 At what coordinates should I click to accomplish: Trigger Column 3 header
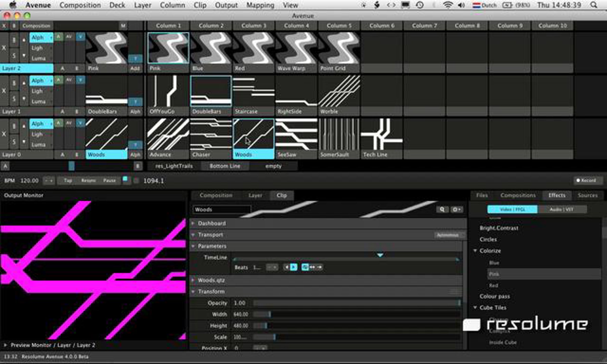click(254, 26)
